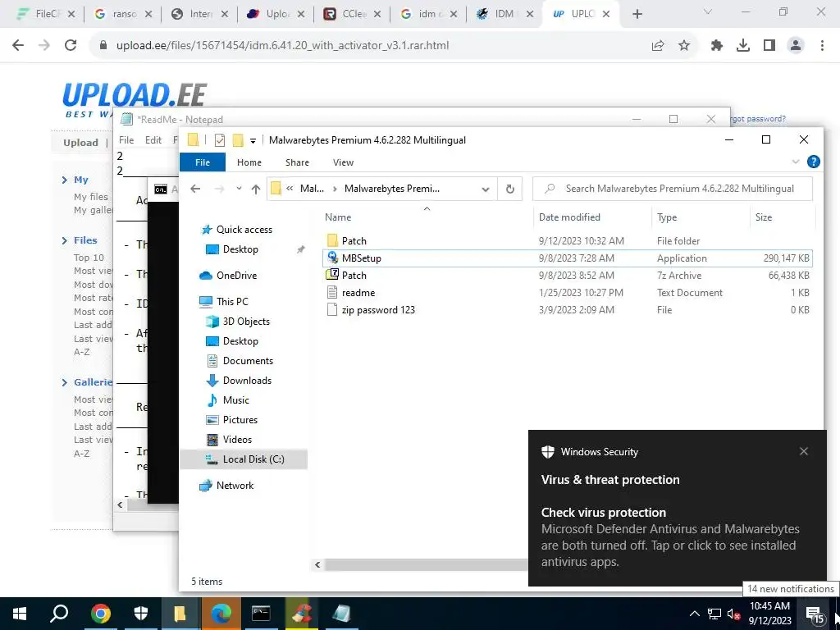The image size is (840, 630).
Task: Open the Share ribbon tab
Action: pos(297,162)
